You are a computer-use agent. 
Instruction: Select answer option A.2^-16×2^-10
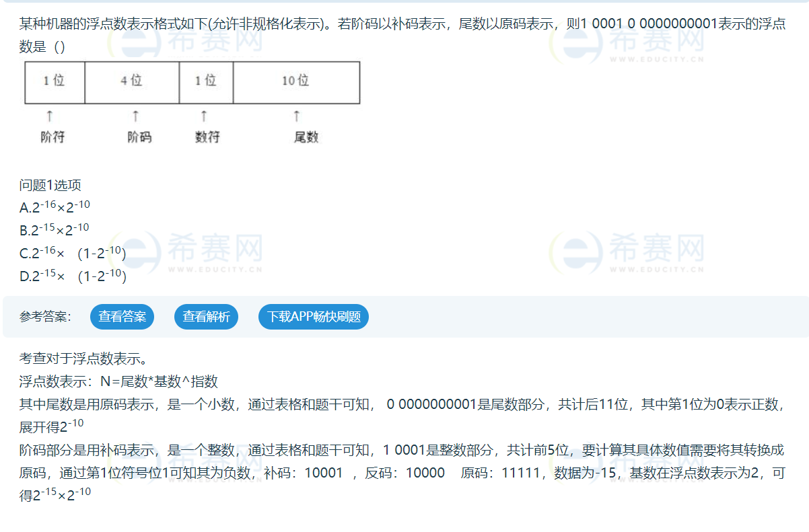(55, 207)
